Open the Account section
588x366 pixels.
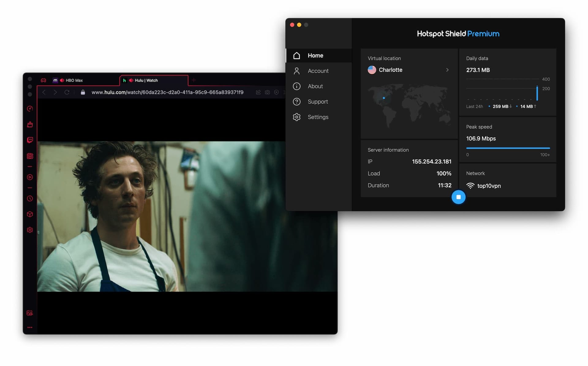click(318, 71)
